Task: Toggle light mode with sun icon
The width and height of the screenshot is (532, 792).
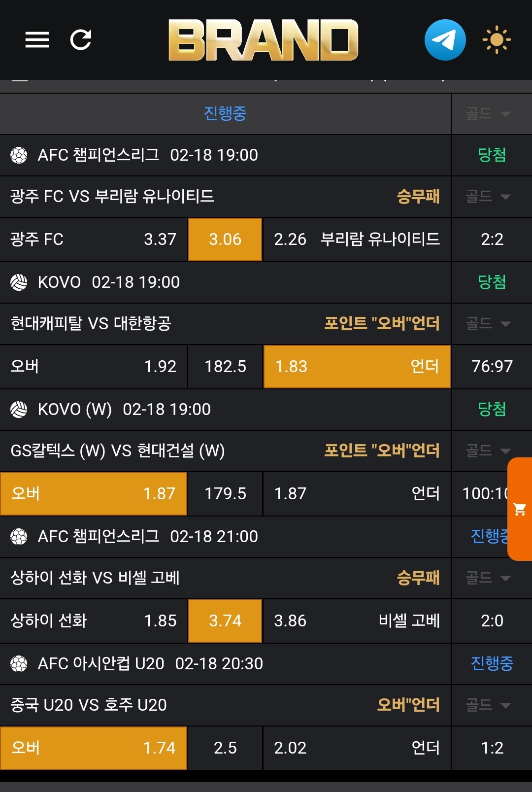Action: pos(496,40)
